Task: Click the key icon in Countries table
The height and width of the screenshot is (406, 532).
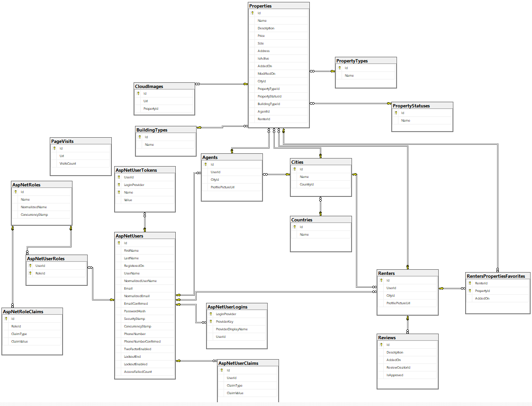Action: (295, 227)
